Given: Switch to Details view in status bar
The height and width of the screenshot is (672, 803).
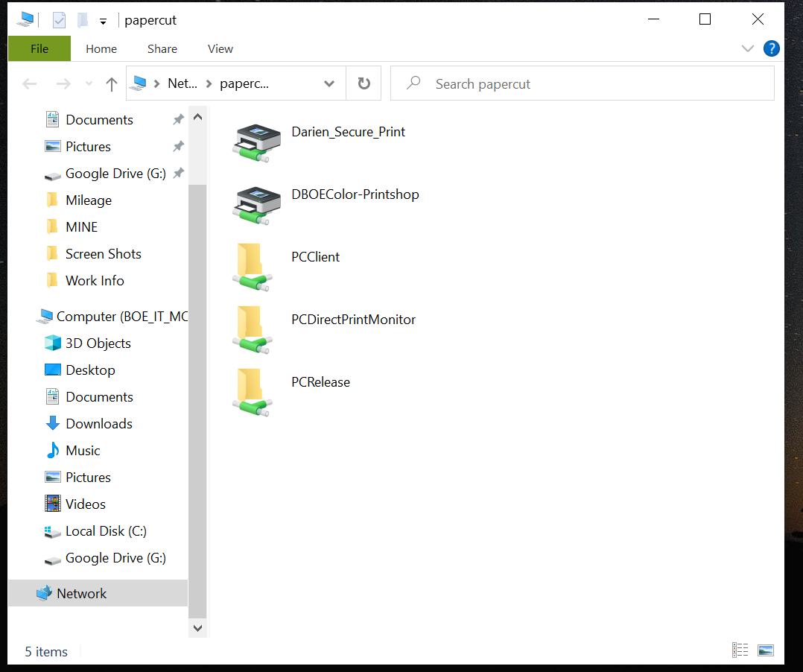Looking at the screenshot, I should point(740,650).
